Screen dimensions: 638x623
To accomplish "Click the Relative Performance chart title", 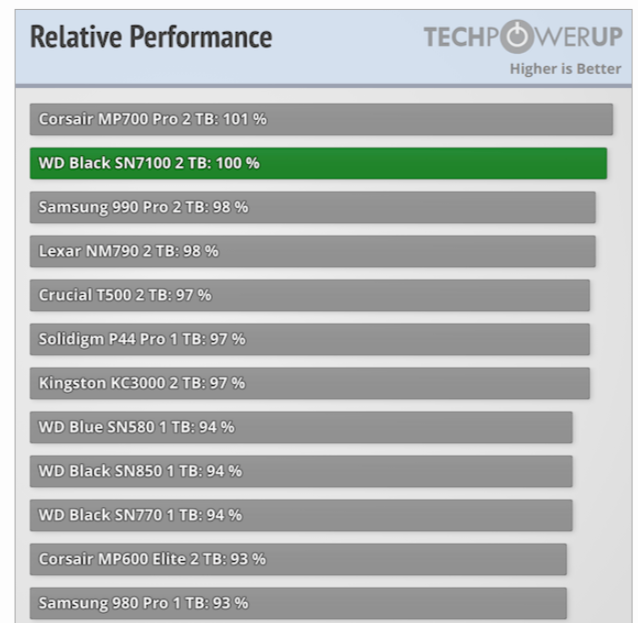I will [151, 38].
